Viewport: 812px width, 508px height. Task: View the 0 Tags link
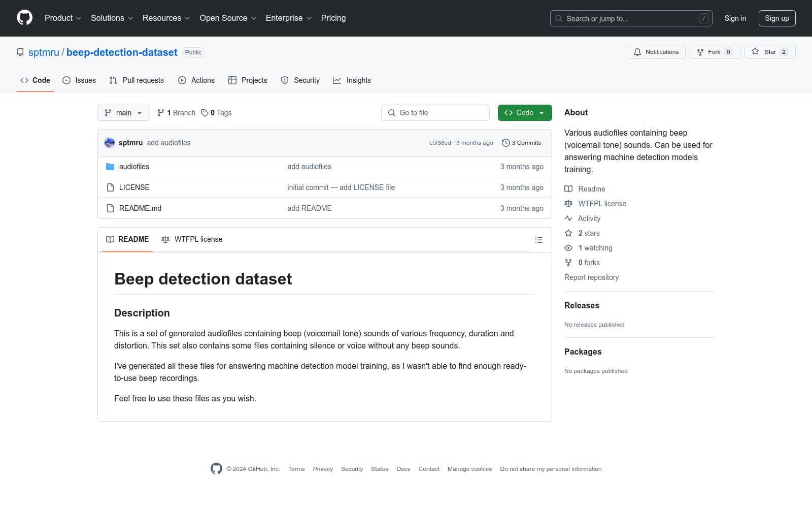tap(216, 113)
